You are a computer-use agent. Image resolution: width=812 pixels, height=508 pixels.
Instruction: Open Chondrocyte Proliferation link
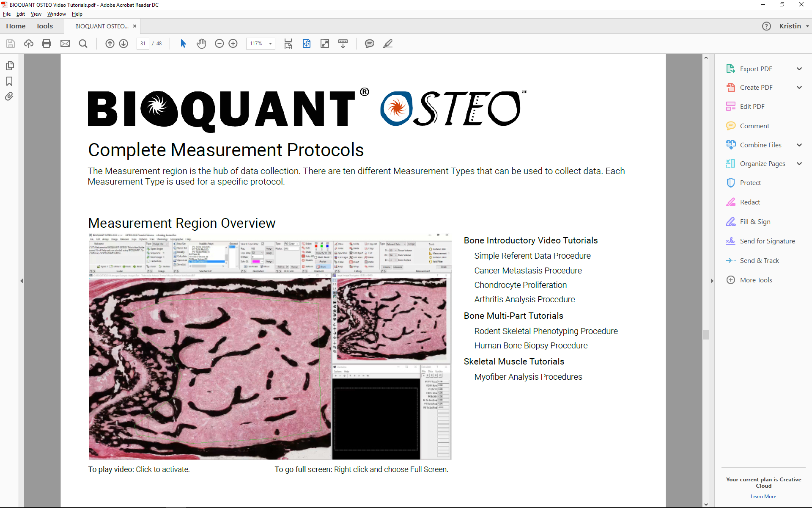click(520, 285)
